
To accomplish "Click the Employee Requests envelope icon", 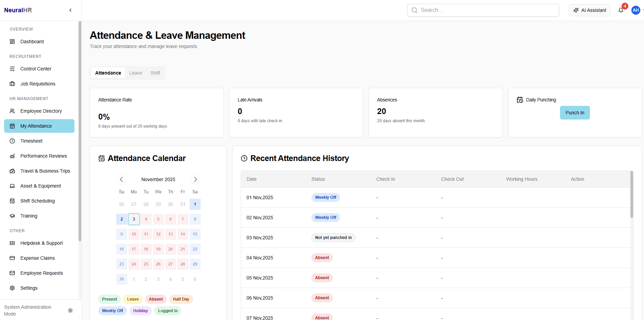I will [12, 273].
